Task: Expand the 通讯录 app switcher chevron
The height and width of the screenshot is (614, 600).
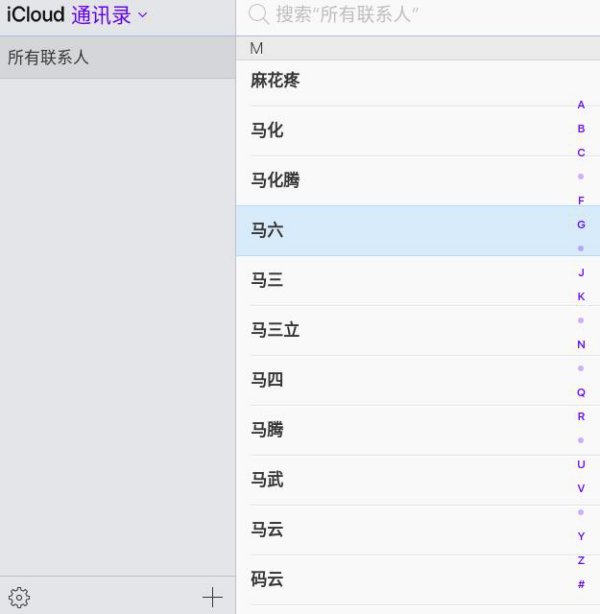Action: point(143,15)
